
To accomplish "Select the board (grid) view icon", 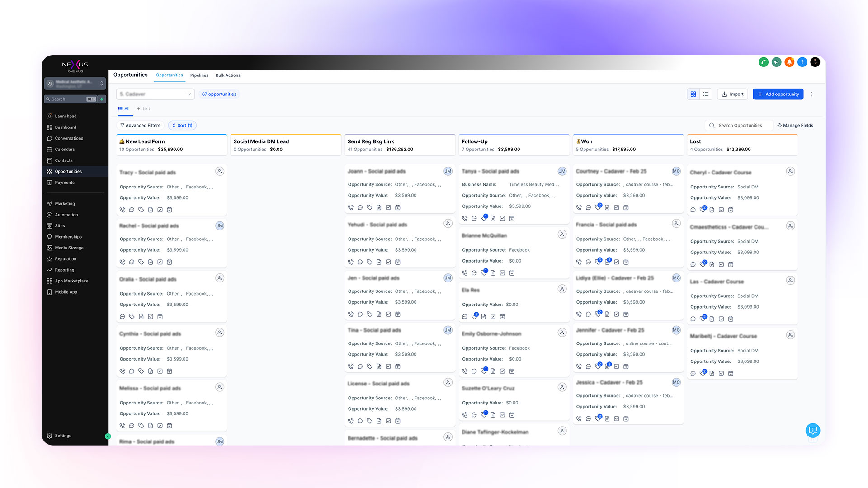I will (693, 94).
